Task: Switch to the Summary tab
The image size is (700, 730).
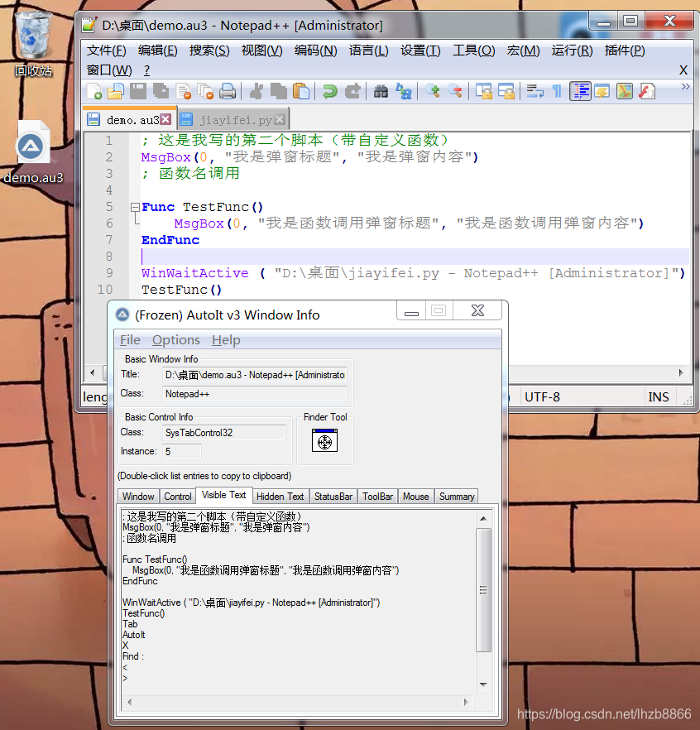Action: 457,497
